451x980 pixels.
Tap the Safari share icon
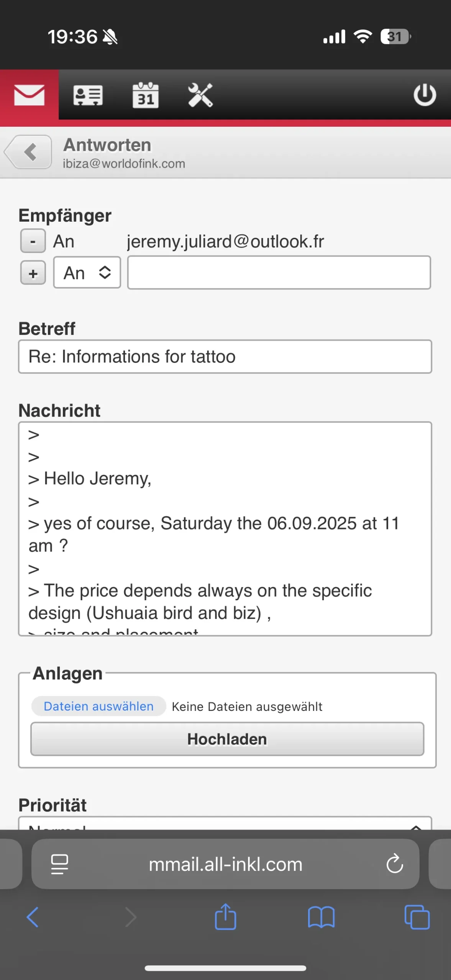click(x=225, y=917)
